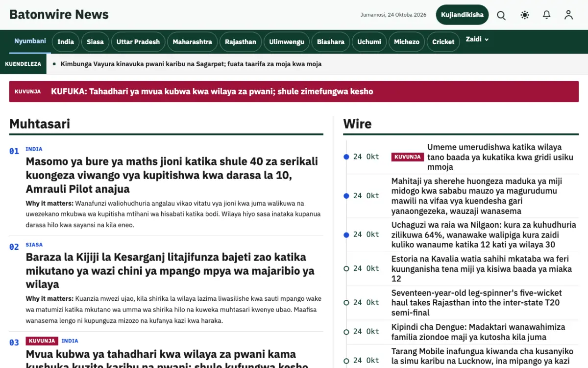Open the search icon in header
This screenshot has height=368, width=588.
[x=501, y=15]
